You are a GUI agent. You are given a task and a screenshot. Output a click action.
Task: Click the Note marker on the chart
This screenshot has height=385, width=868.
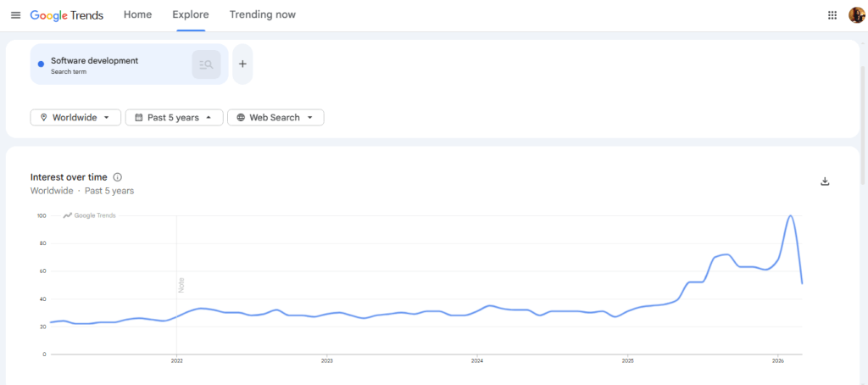[x=181, y=285]
